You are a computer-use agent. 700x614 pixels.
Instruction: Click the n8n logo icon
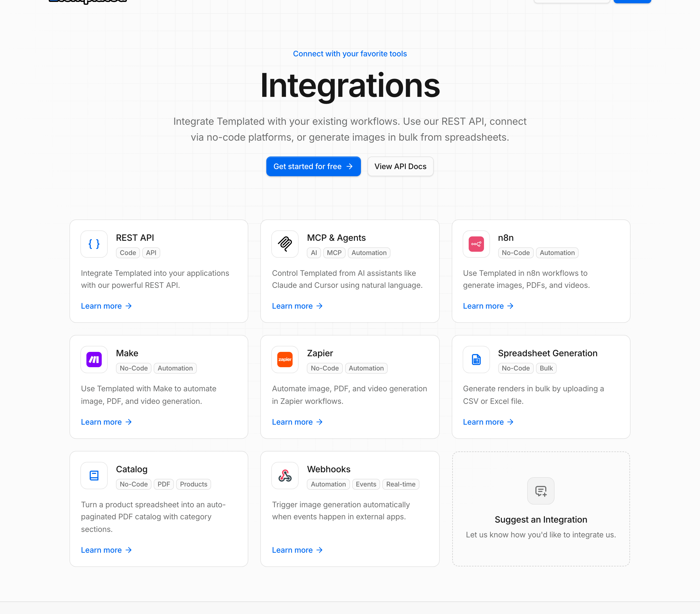[x=476, y=244]
